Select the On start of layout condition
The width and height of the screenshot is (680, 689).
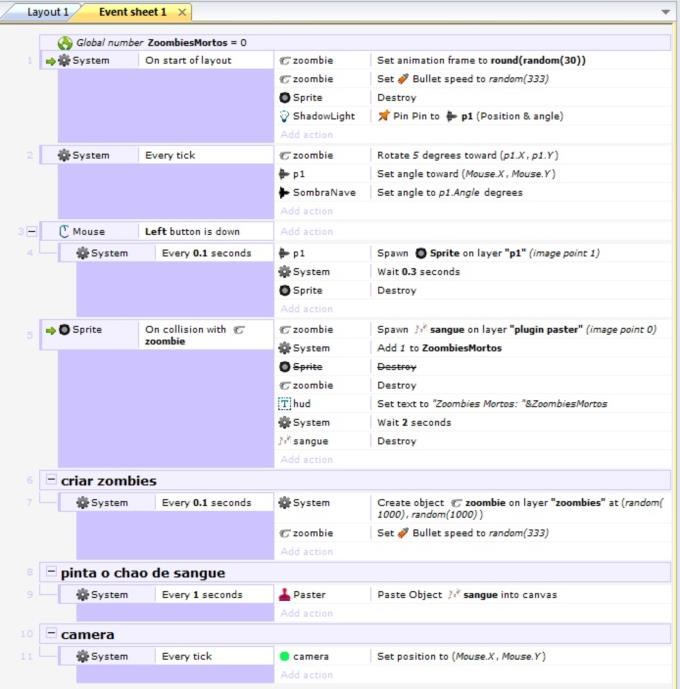[188, 60]
